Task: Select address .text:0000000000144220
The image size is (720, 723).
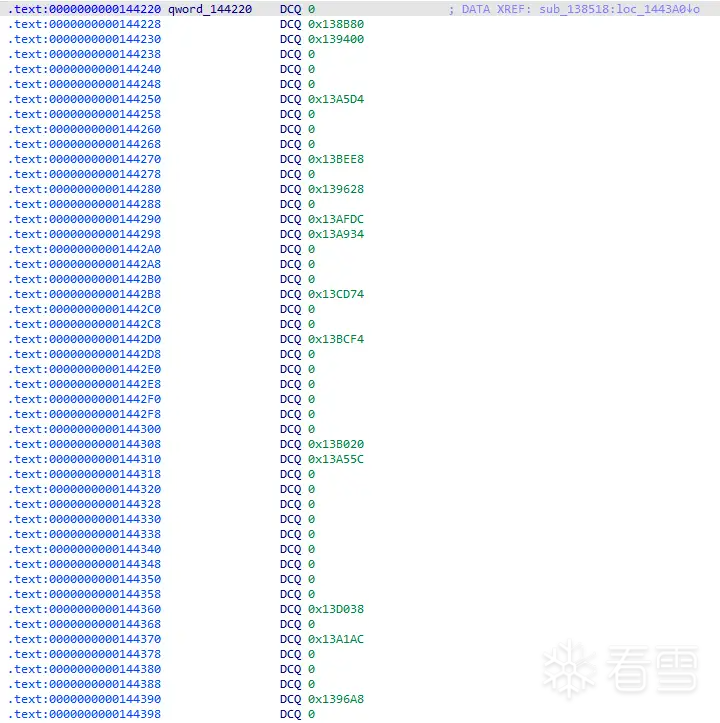Action: tap(84, 9)
